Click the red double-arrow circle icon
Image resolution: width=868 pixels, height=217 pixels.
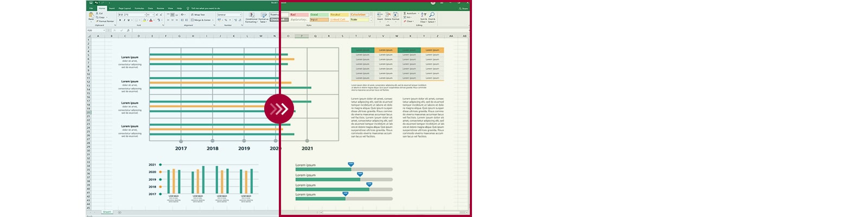pyautogui.click(x=279, y=109)
